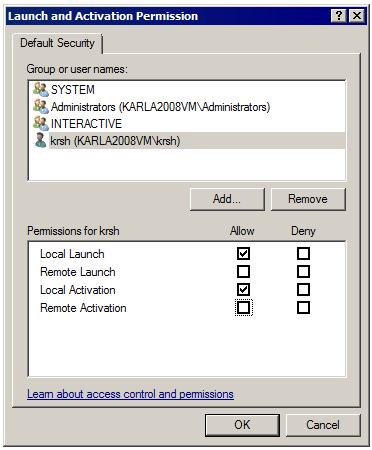The width and height of the screenshot is (372, 450).
Task: Select the Default Security tab
Action: (x=57, y=43)
